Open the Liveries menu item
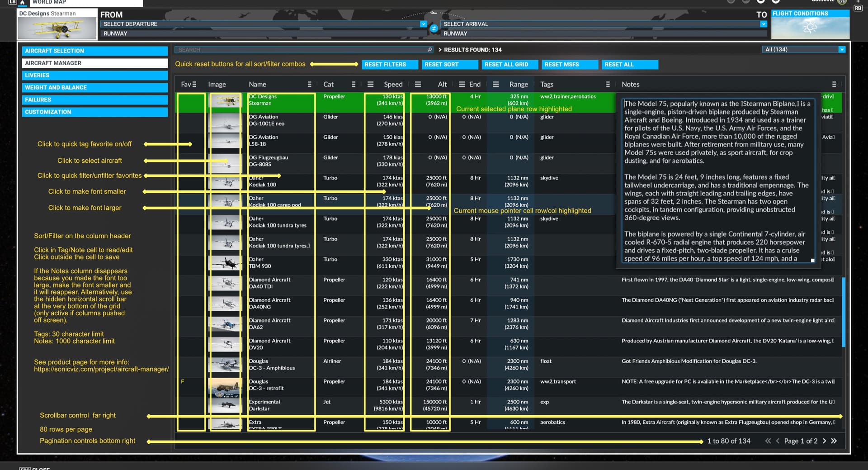868x470 pixels. (x=94, y=76)
